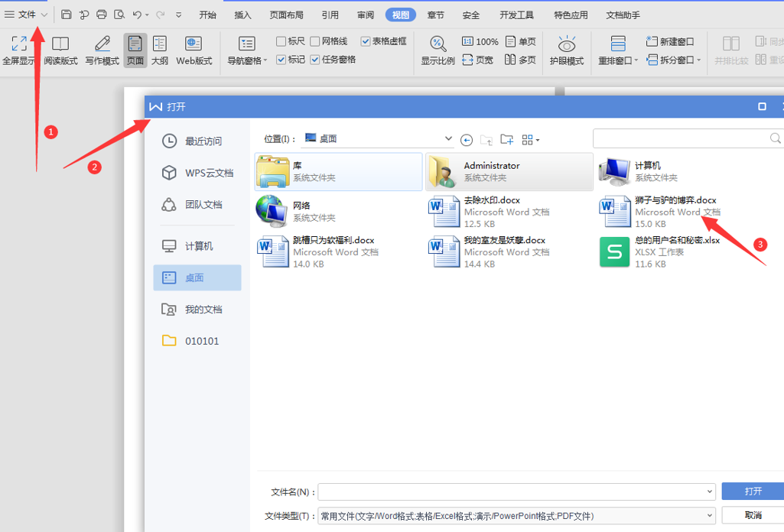This screenshot has width=784, height=532.
Task: Open the 开发工具 ribbon tab
Action: point(516,15)
